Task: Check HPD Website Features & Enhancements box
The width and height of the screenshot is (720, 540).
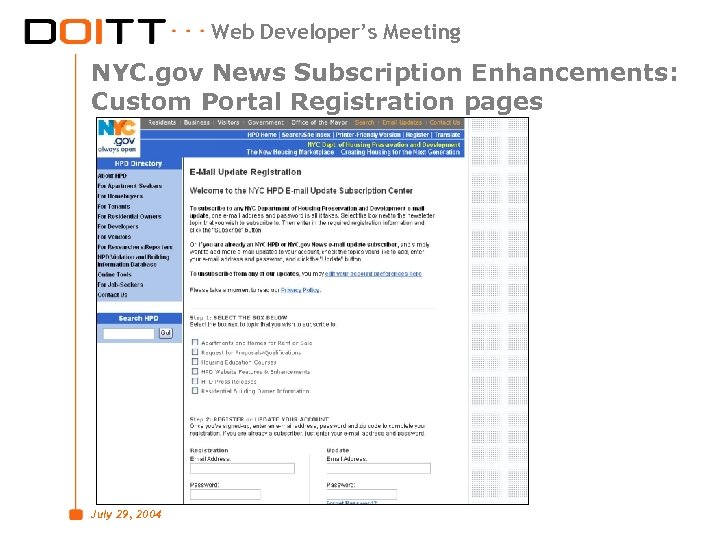Action: pos(195,371)
